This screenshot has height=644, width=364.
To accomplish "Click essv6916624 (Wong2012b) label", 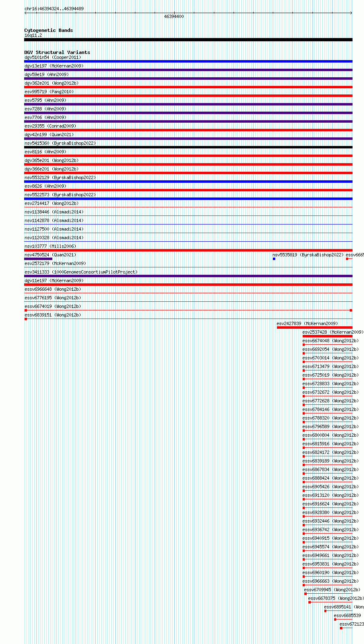I will click(x=330, y=504).
